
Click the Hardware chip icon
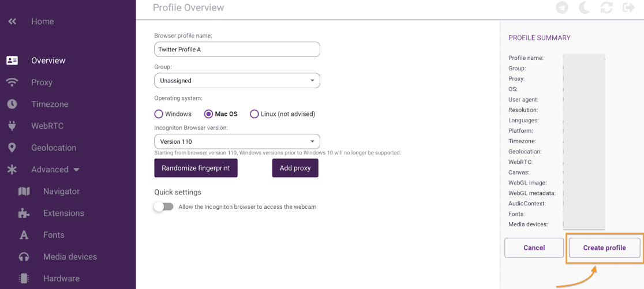(24, 278)
